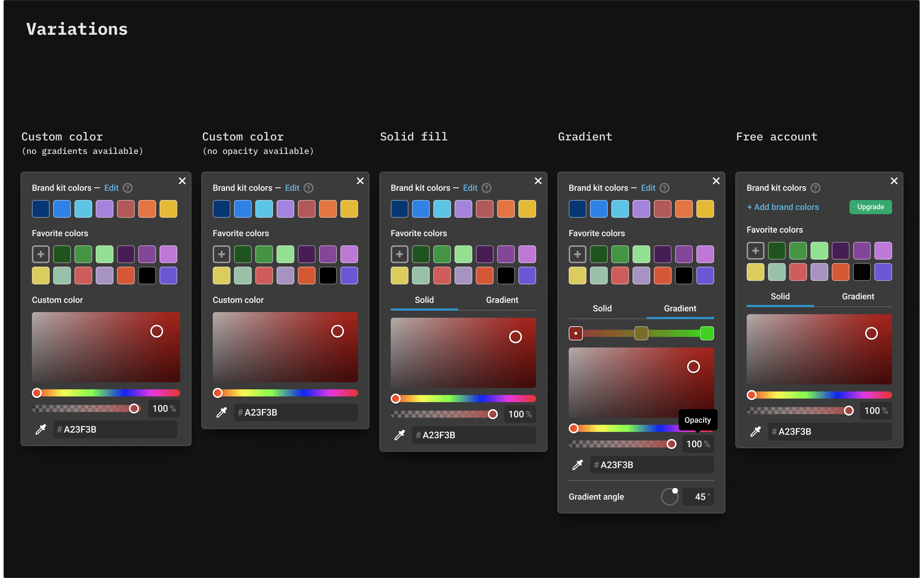Pick light green favorite swatch in Gradient panel
The height and width of the screenshot is (578, 924).
tap(641, 254)
